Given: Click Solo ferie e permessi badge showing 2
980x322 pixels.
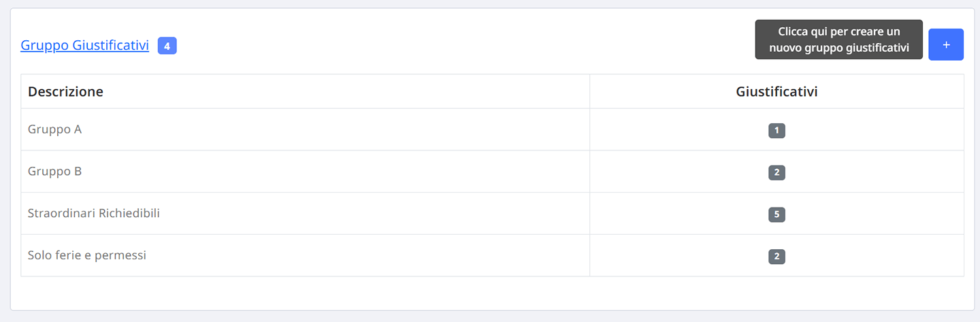Looking at the screenshot, I should tap(777, 257).
